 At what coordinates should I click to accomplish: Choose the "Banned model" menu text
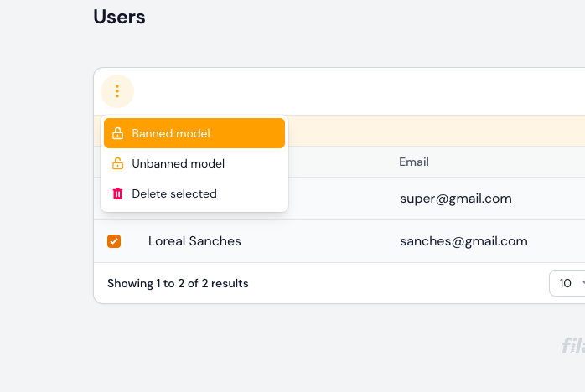click(x=171, y=133)
